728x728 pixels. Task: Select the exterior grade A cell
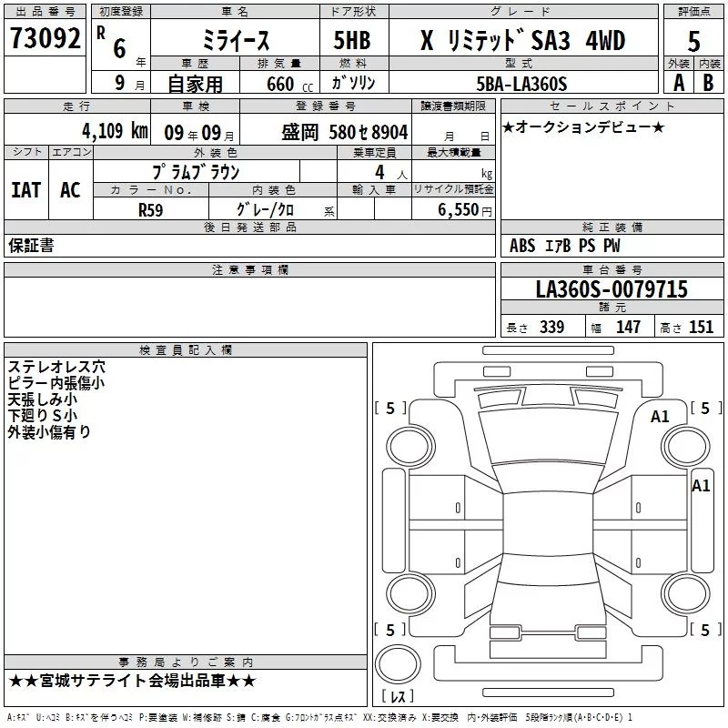tap(678, 82)
